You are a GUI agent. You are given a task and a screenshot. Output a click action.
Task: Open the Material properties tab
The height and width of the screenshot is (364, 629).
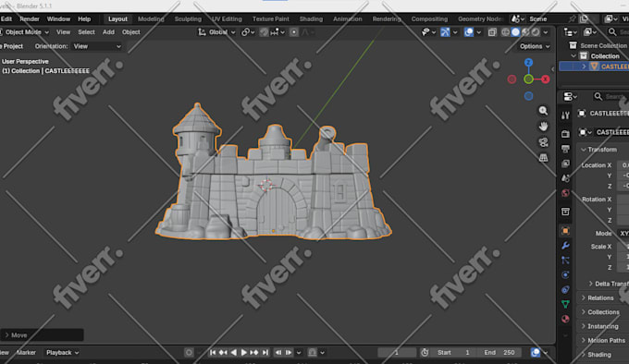(x=565, y=319)
